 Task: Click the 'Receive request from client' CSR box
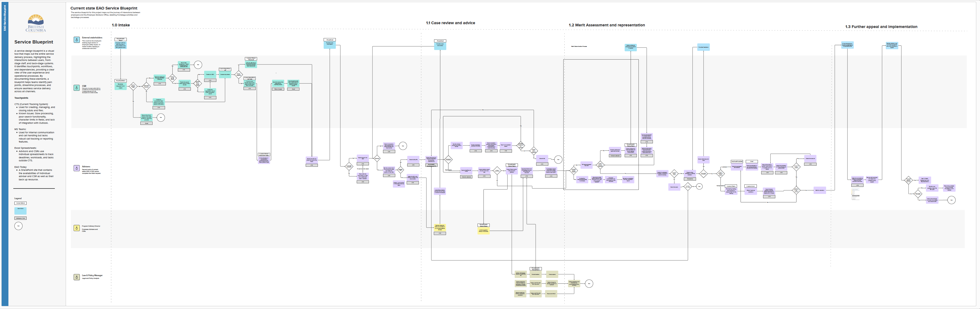(x=121, y=86)
